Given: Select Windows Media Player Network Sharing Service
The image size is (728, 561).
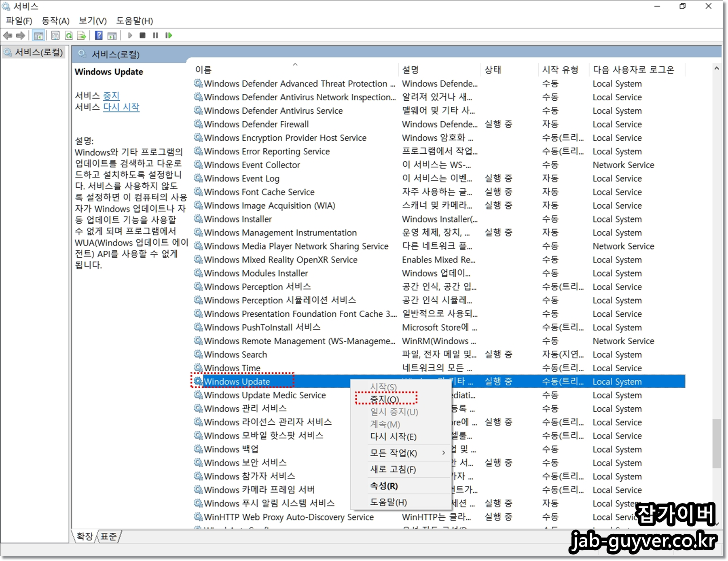Looking at the screenshot, I should (x=439, y=246).
